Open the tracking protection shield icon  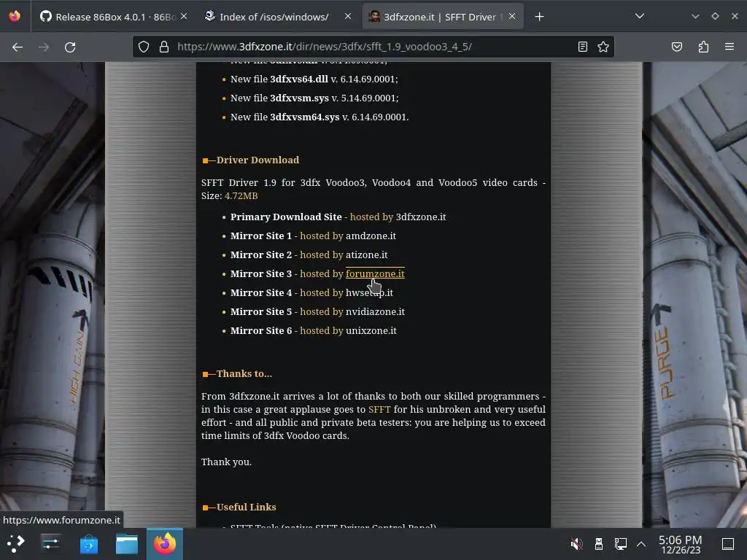point(144,47)
